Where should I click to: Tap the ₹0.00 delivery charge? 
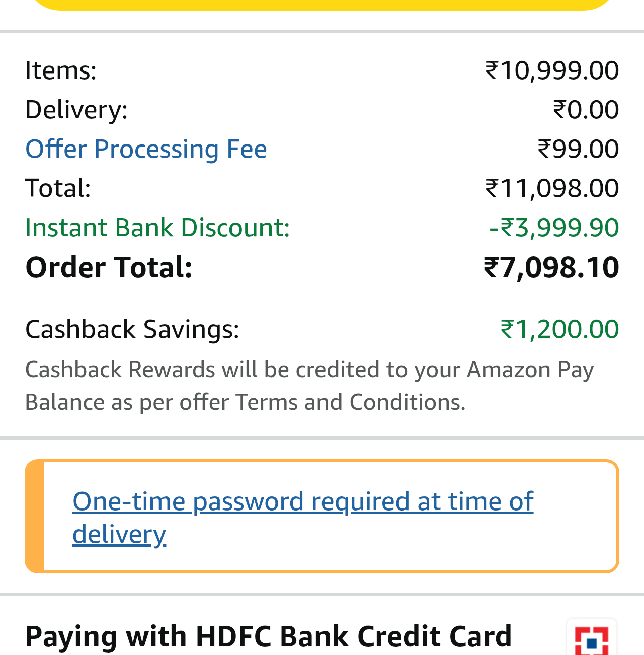586,109
